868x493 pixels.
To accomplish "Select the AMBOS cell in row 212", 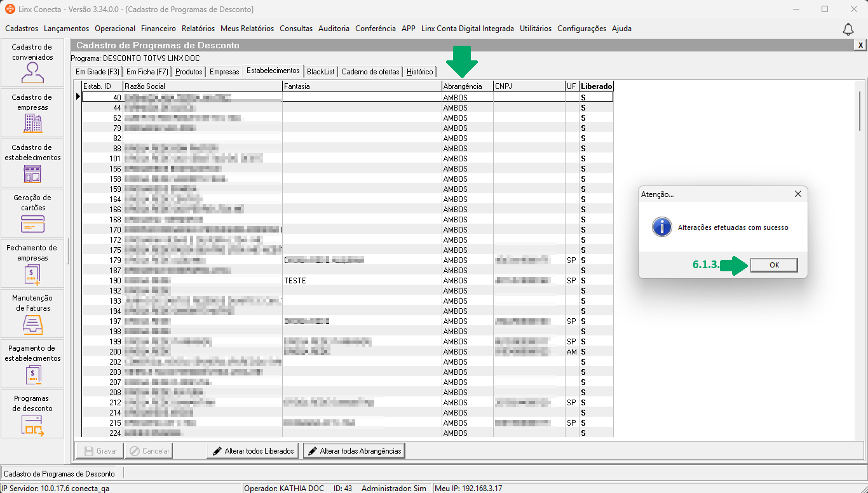I will [468, 403].
